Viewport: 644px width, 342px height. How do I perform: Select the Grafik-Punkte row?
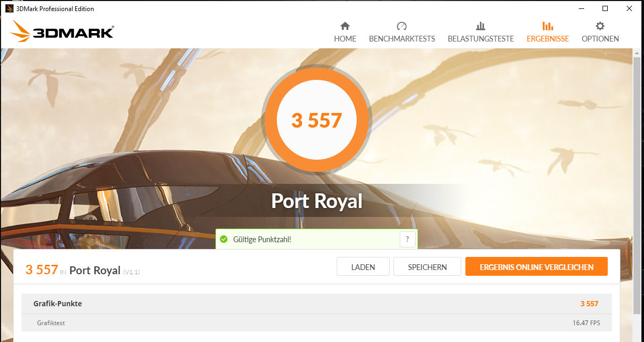click(317, 304)
